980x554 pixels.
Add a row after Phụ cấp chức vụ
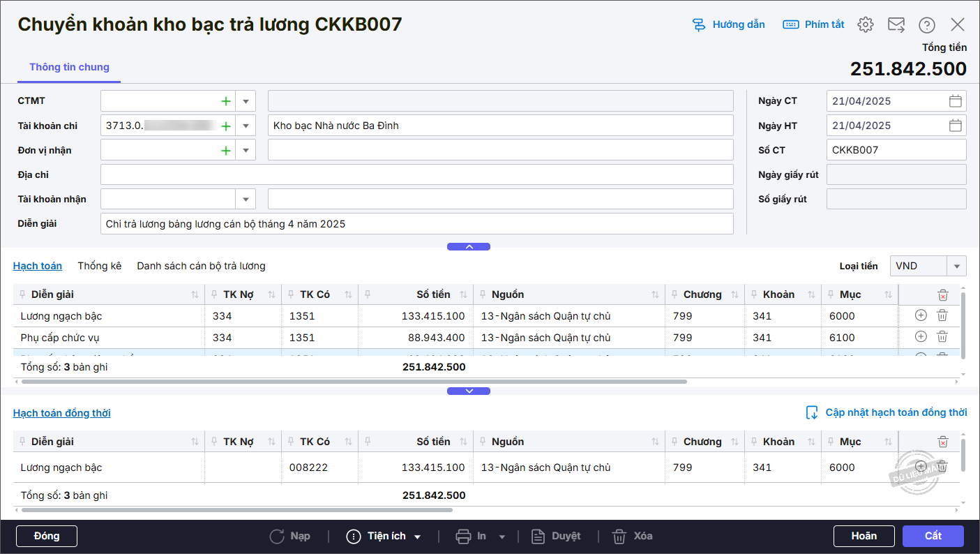click(x=921, y=337)
